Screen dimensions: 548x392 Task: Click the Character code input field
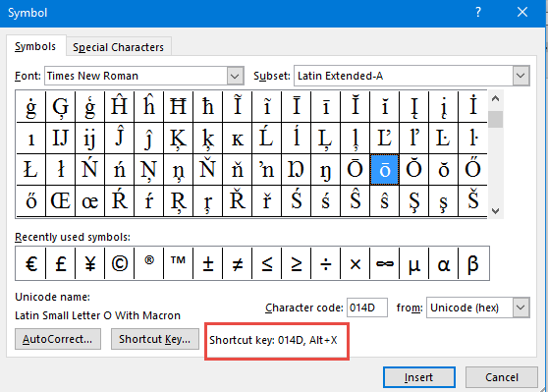pos(367,308)
